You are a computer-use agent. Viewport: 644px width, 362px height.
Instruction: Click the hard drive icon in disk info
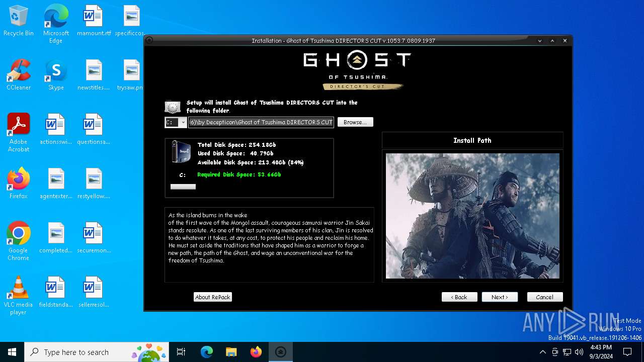point(181,151)
